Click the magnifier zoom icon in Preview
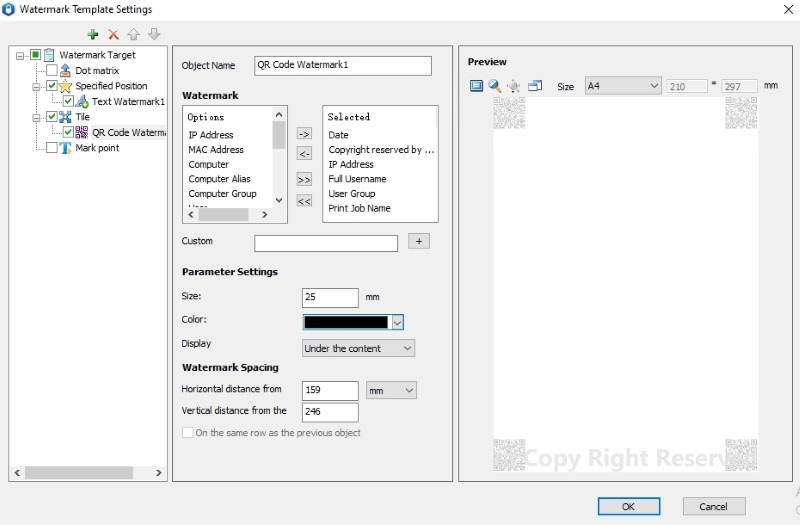 click(x=494, y=86)
